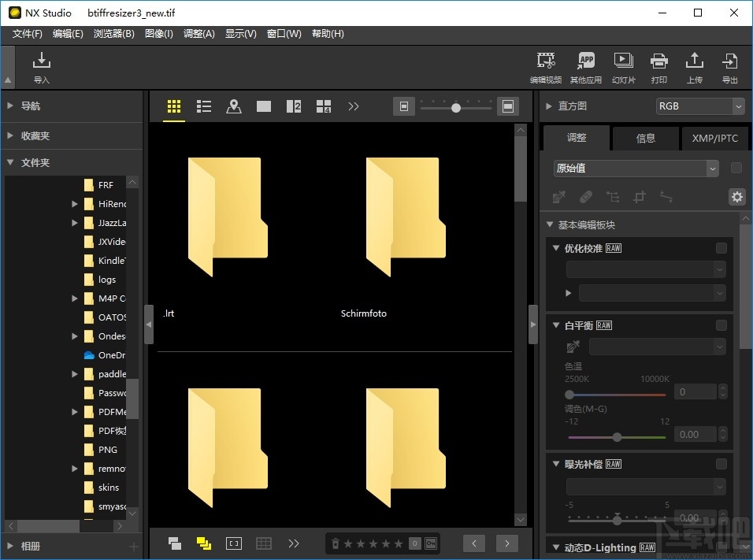The height and width of the screenshot is (560, 753).
Task: Click the 编辑视频 button
Action: click(546, 67)
